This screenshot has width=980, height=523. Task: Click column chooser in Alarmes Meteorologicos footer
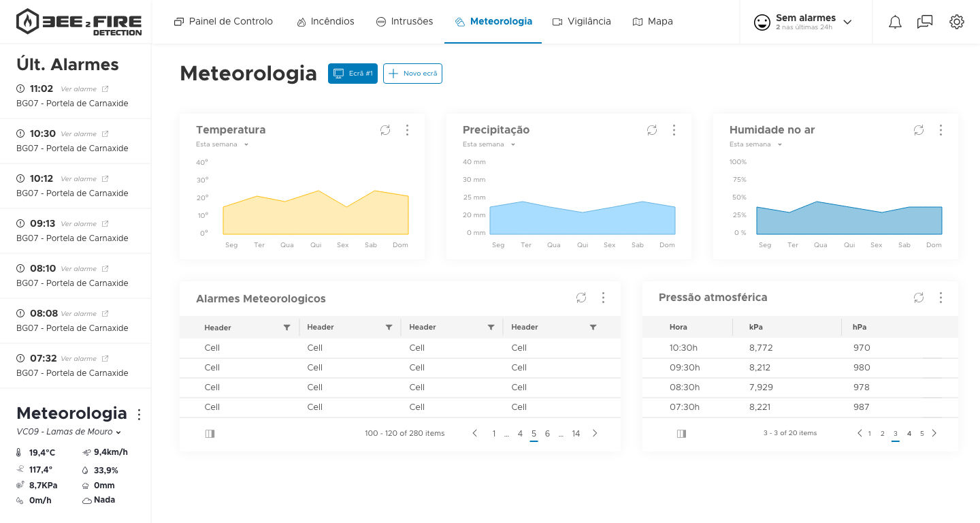click(210, 434)
